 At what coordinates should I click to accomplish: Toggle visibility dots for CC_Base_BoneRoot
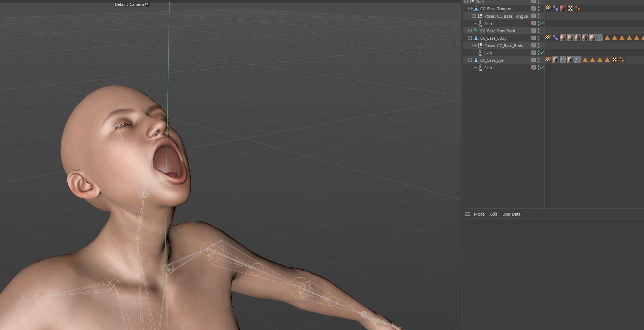pyautogui.click(x=538, y=31)
